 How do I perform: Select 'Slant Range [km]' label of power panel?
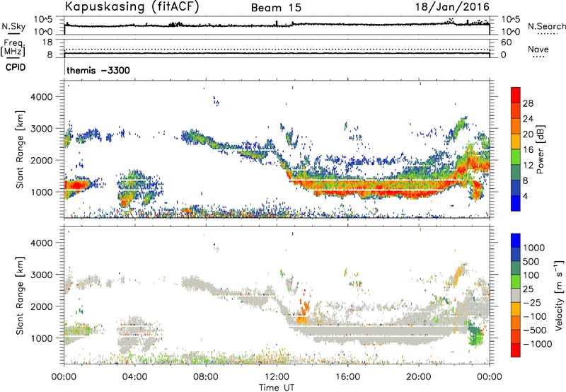pos(20,149)
